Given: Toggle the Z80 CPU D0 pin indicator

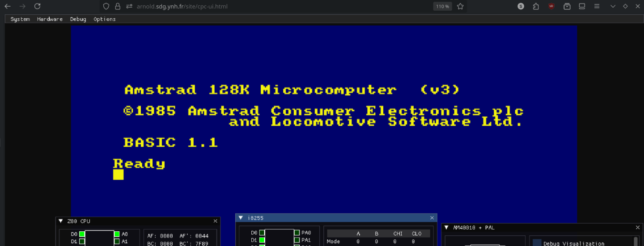Looking at the screenshot, I should [82, 234].
